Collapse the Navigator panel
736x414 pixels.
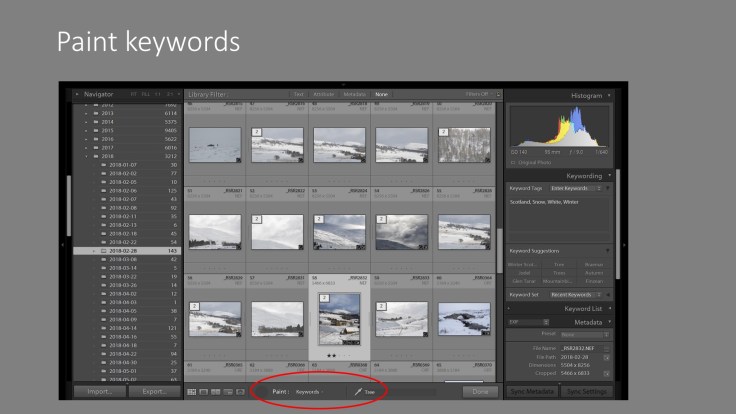tap(77, 94)
